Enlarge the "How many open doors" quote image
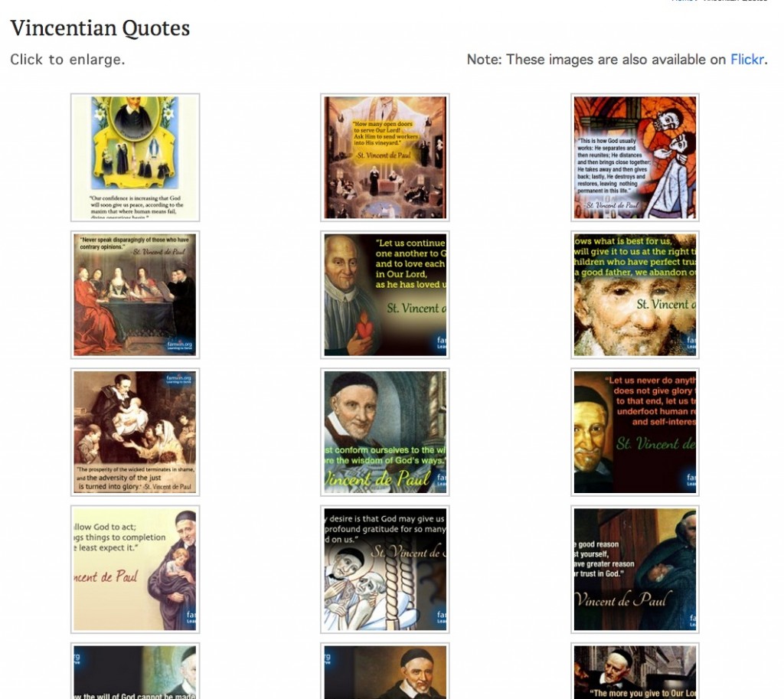 tap(385, 158)
